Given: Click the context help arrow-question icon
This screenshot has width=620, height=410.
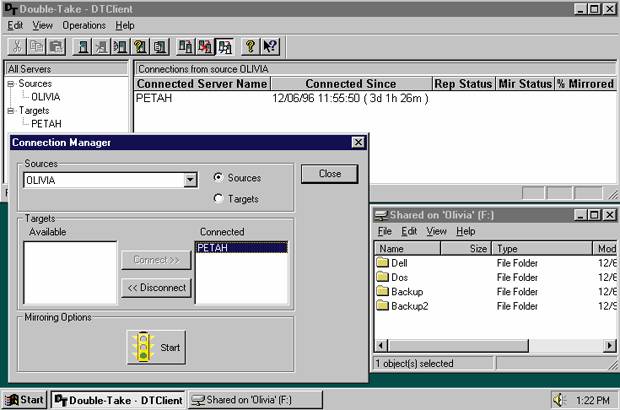Looking at the screenshot, I should [270, 46].
